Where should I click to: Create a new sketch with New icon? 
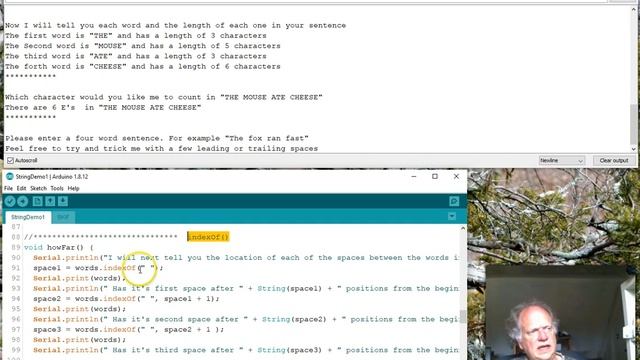[x=37, y=201]
